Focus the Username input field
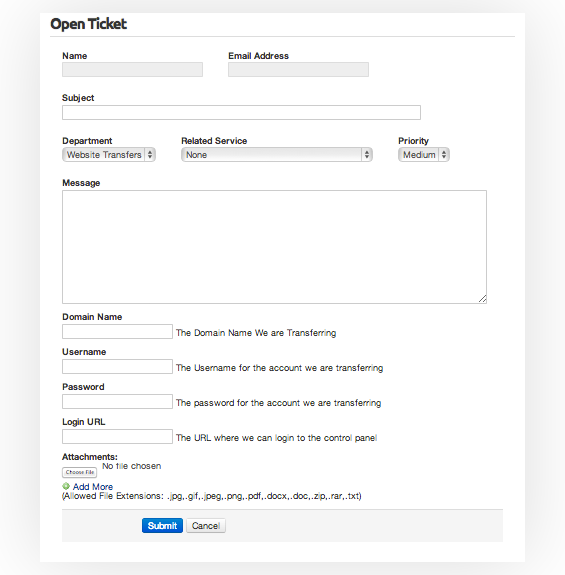Viewport: 565px width, 575px height. click(x=117, y=367)
